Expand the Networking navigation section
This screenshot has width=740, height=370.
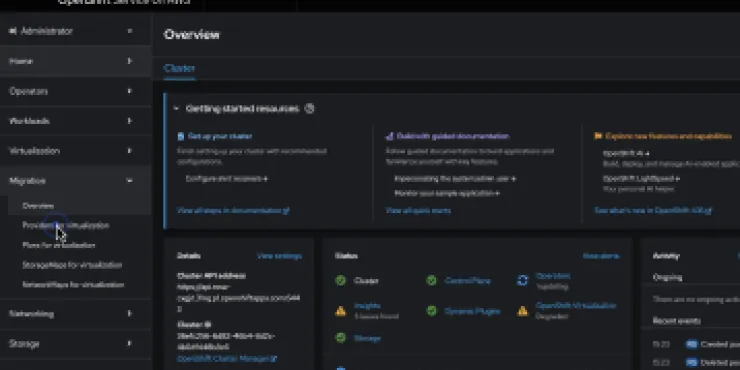(x=71, y=314)
